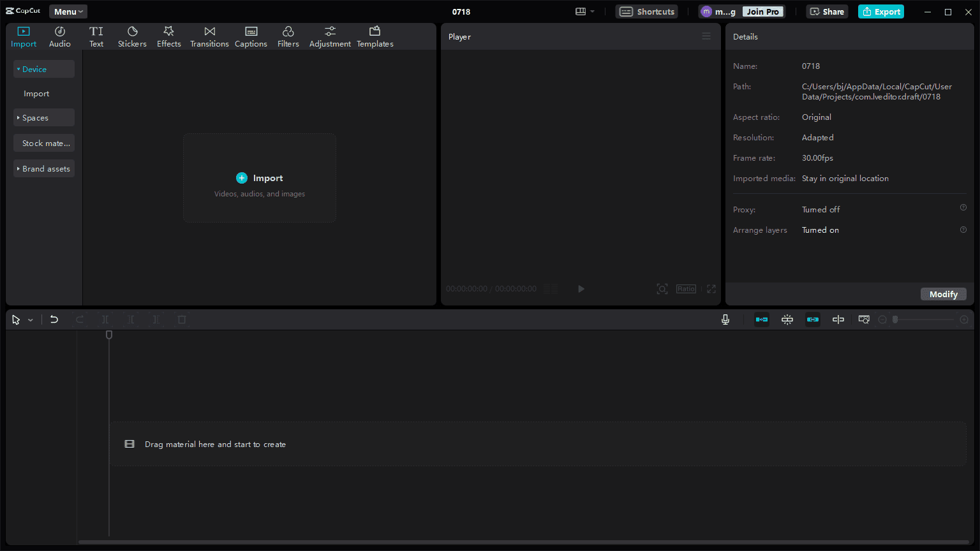
Task: Click the Modify button in Details
Action: click(x=944, y=294)
